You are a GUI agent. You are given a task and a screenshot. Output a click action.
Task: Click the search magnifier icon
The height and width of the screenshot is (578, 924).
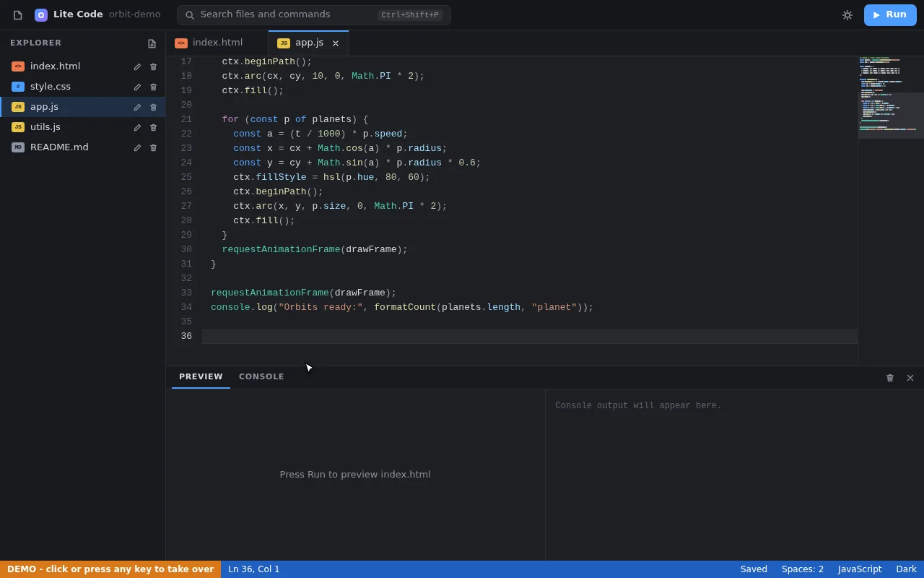(x=190, y=15)
